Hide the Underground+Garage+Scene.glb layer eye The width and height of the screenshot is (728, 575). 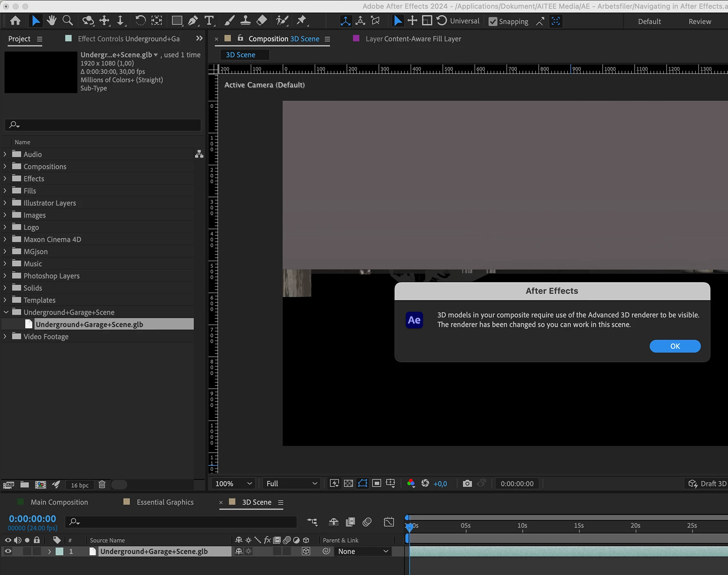point(8,551)
